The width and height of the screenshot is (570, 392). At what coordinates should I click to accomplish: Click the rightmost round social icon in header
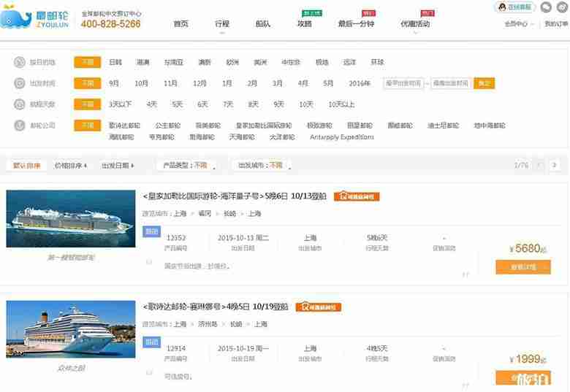coord(563,7)
